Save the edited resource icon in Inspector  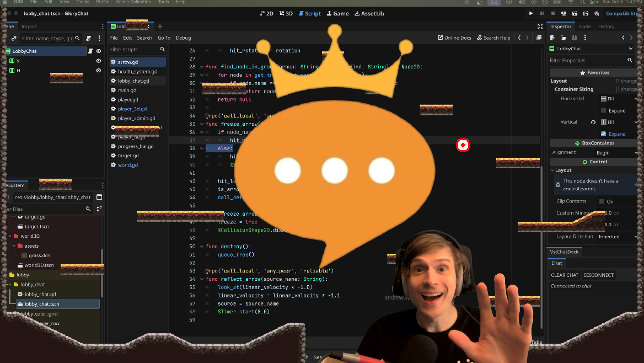pos(574,38)
